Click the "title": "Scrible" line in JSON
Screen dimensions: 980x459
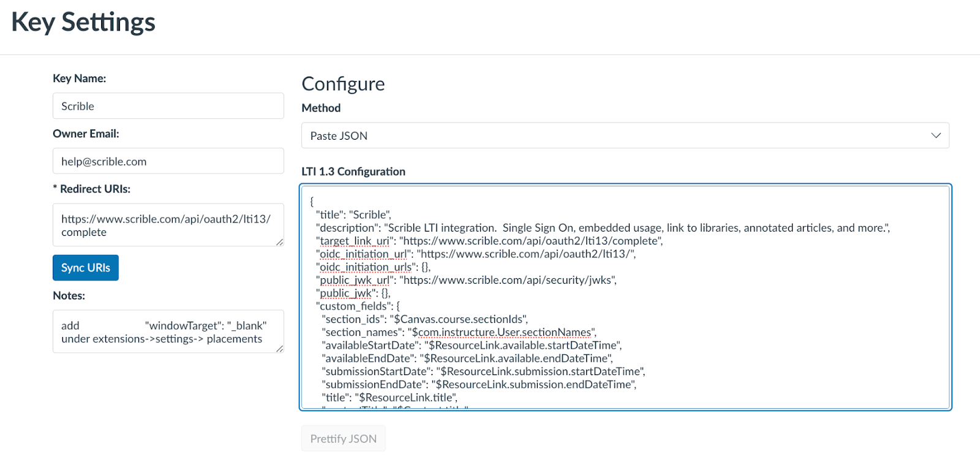coord(353,214)
